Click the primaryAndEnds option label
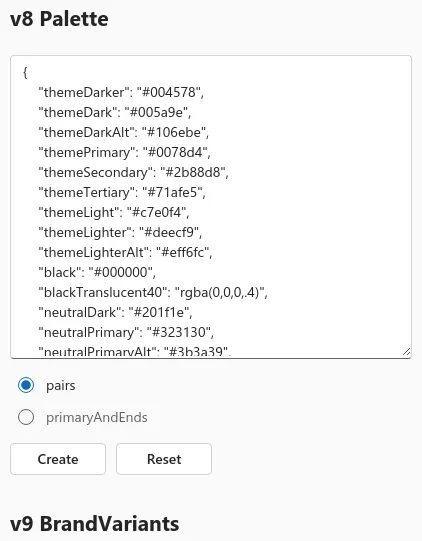422x541 pixels. tap(97, 417)
